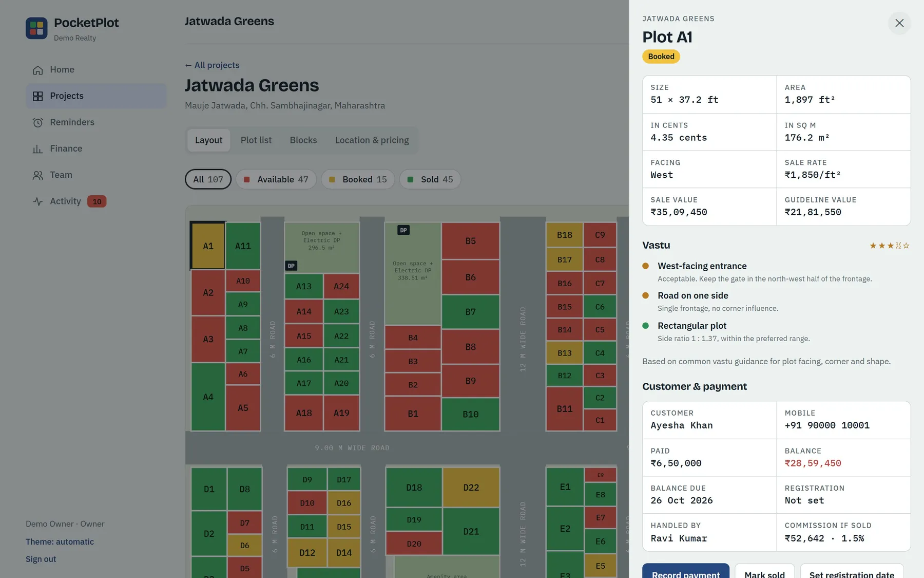
Task: Filter plots by Available 47
Action: tap(276, 179)
